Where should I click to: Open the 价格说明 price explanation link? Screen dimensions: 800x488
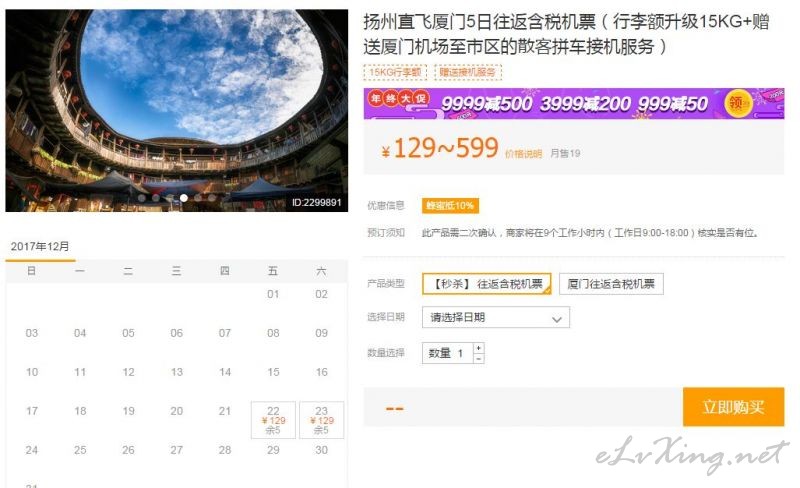pos(523,154)
